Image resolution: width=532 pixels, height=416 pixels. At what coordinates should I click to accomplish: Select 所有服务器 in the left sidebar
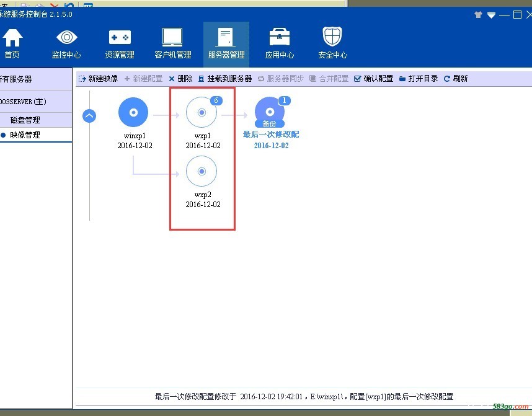point(35,79)
